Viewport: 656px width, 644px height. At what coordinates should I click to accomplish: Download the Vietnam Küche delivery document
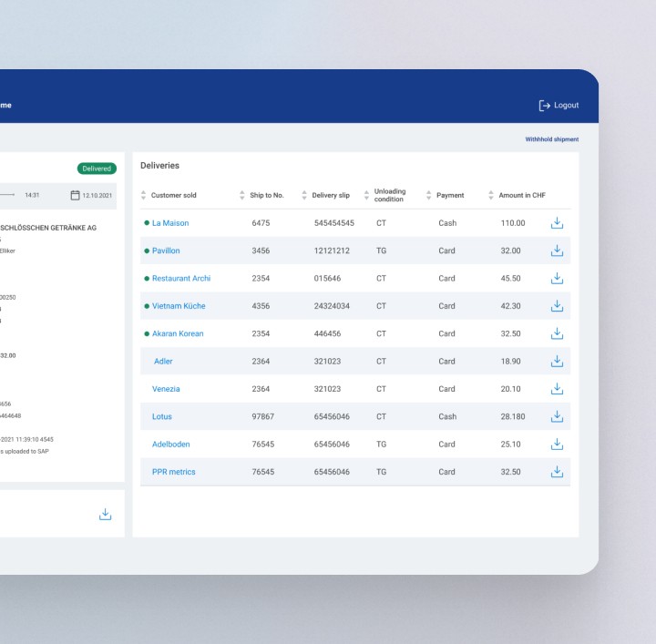pyautogui.click(x=557, y=306)
